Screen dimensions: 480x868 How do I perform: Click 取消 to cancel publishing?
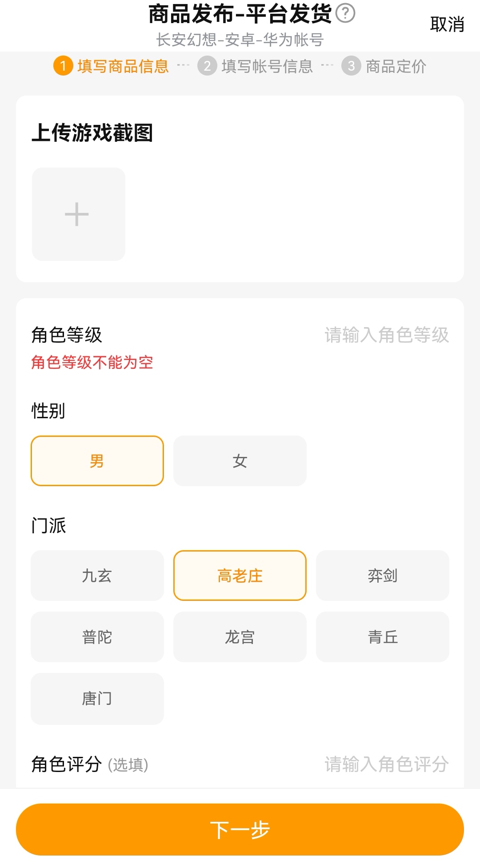[447, 24]
